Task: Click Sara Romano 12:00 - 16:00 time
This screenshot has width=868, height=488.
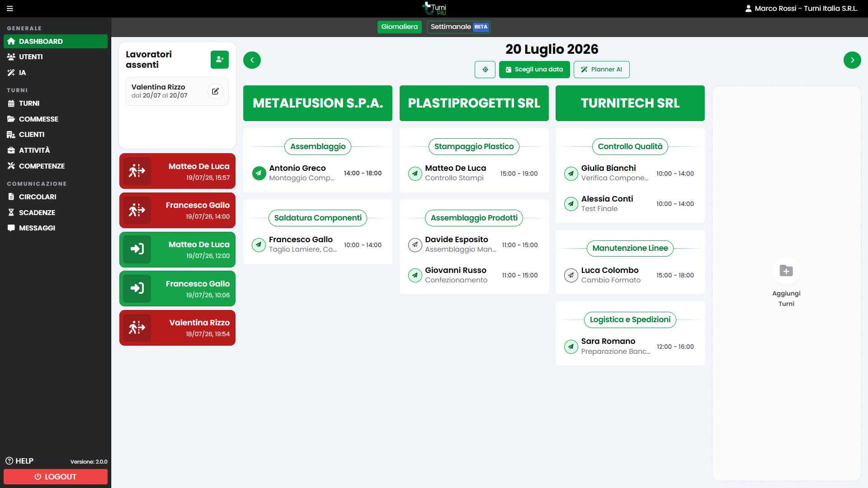Action: (x=675, y=347)
